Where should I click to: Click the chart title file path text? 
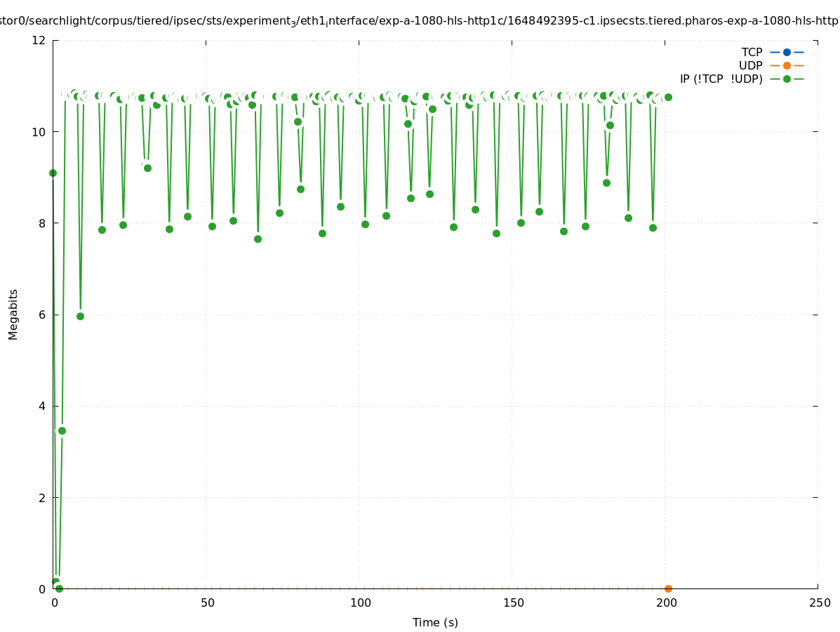click(420, 21)
